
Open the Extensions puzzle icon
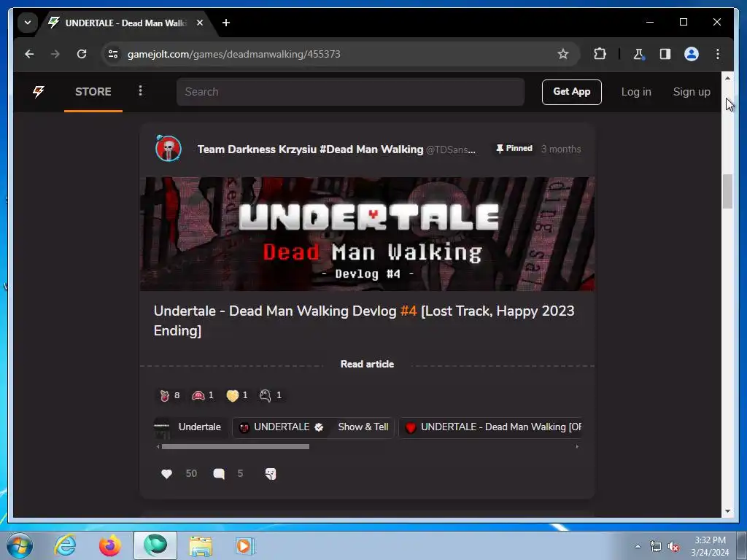(x=600, y=54)
